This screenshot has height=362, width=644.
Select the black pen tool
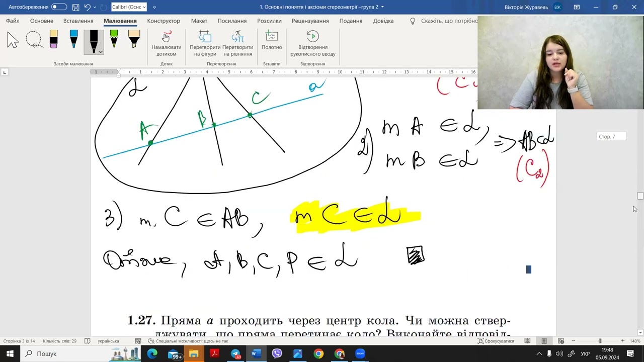[x=93, y=40]
